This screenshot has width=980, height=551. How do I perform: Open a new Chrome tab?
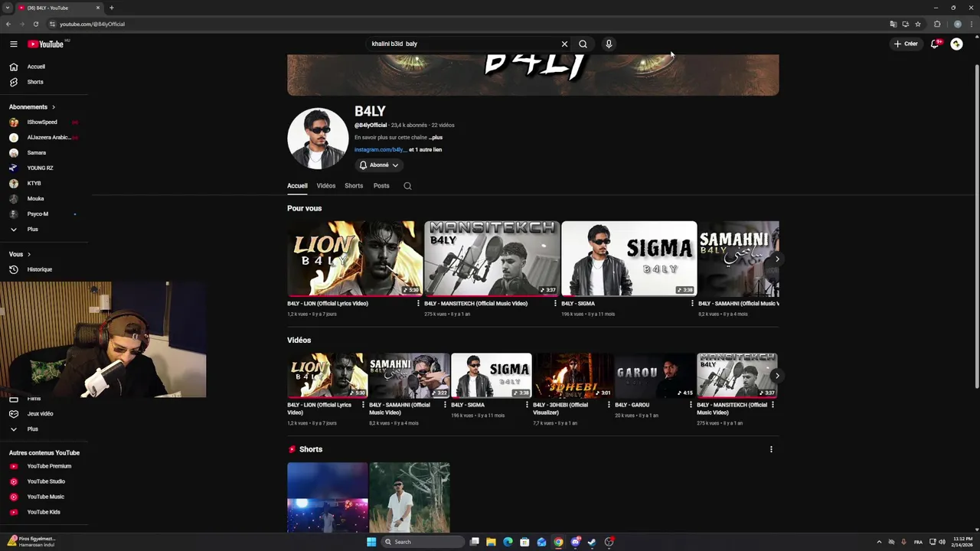pos(111,8)
